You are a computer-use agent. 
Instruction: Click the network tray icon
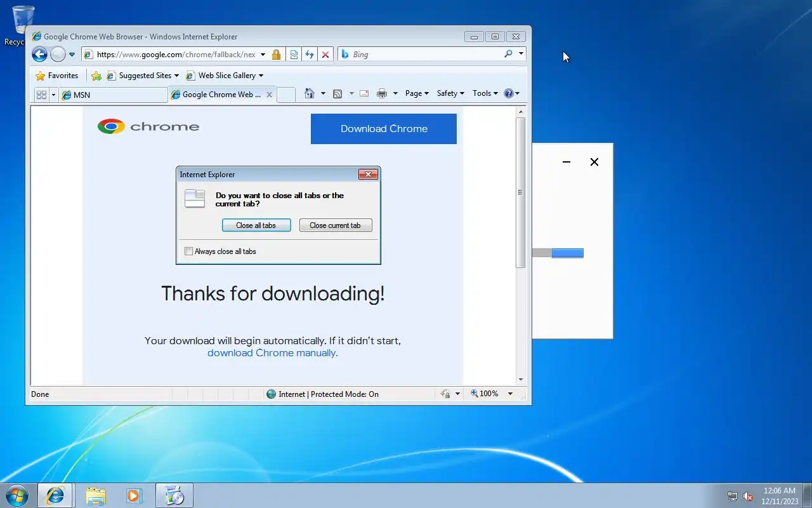click(733, 496)
